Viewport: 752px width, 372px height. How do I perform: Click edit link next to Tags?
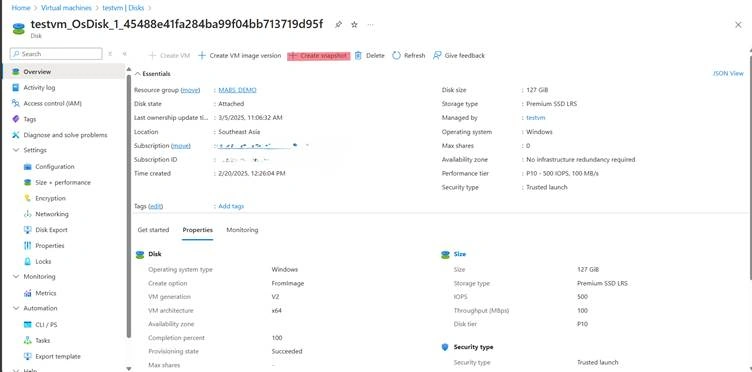click(x=156, y=206)
